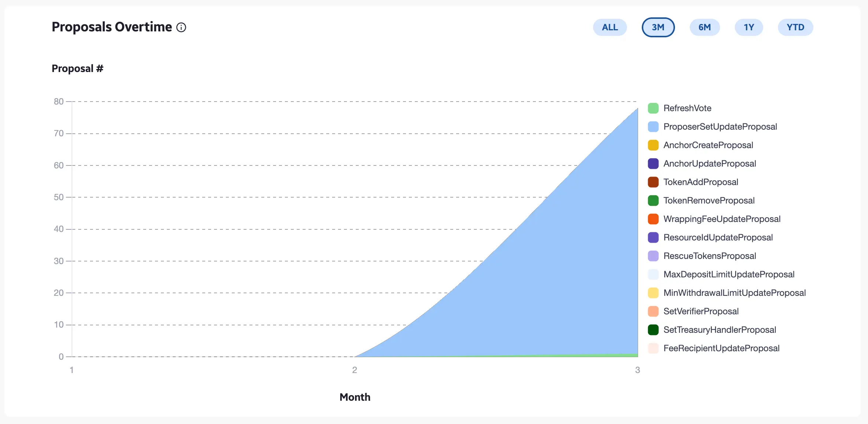Toggle the SetTreasuryHandlerProposal legend label
Image resolution: width=868 pixels, height=424 pixels.
[720, 330]
